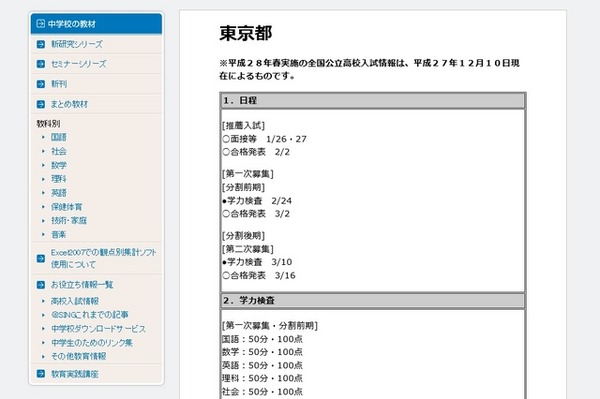Open the 音楽 subject link
Screen dimensions: 600x399
(59, 235)
